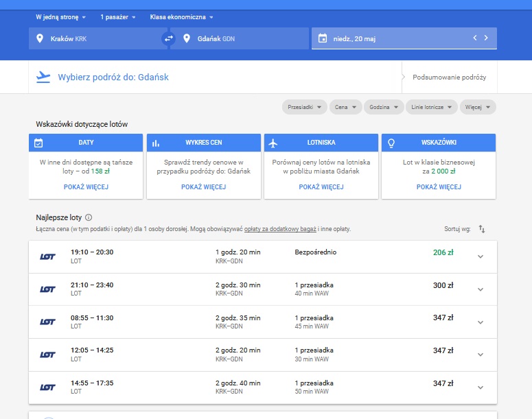Click the '45 min WAW' layover text

coord(312,326)
